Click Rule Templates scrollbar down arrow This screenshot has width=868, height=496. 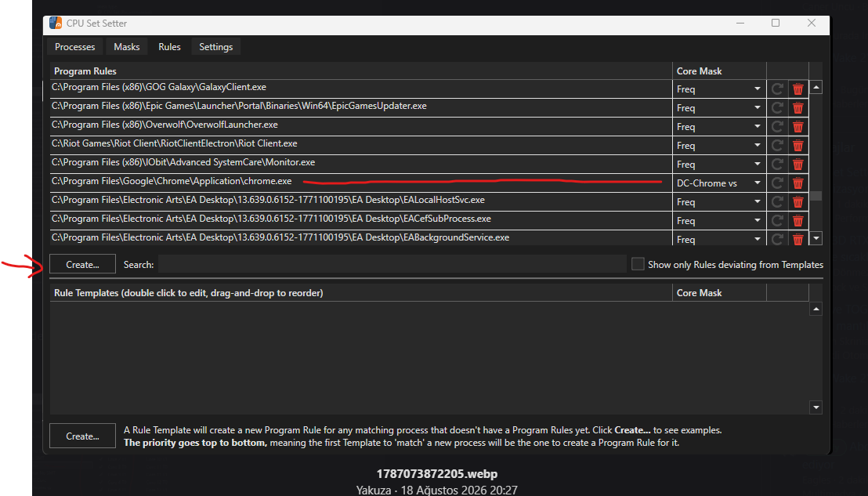point(816,407)
